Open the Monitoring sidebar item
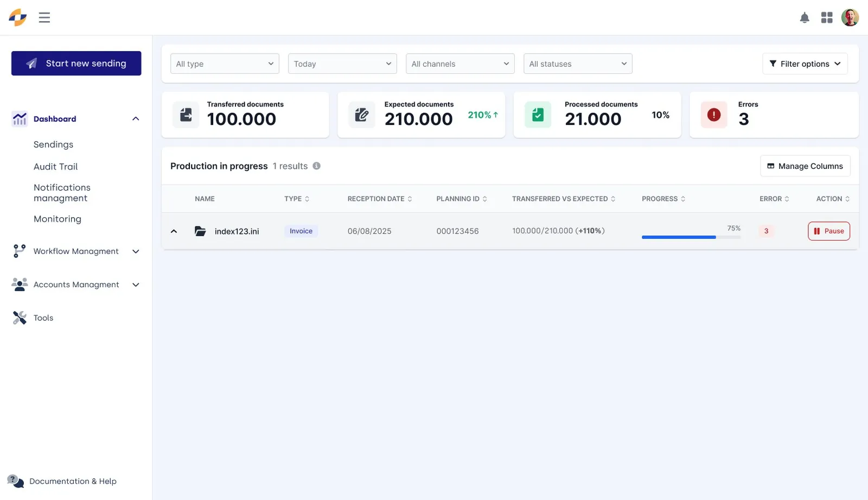 [x=58, y=219]
